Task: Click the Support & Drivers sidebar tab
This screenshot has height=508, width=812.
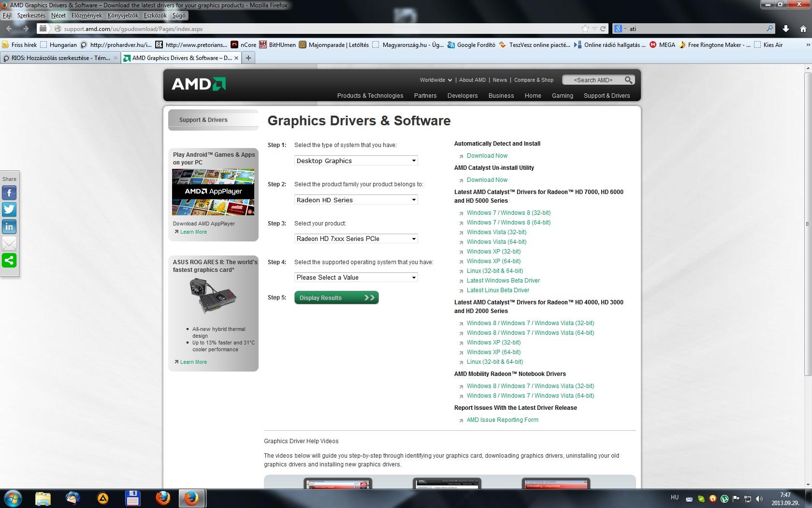Action: pyautogui.click(x=213, y=120)
